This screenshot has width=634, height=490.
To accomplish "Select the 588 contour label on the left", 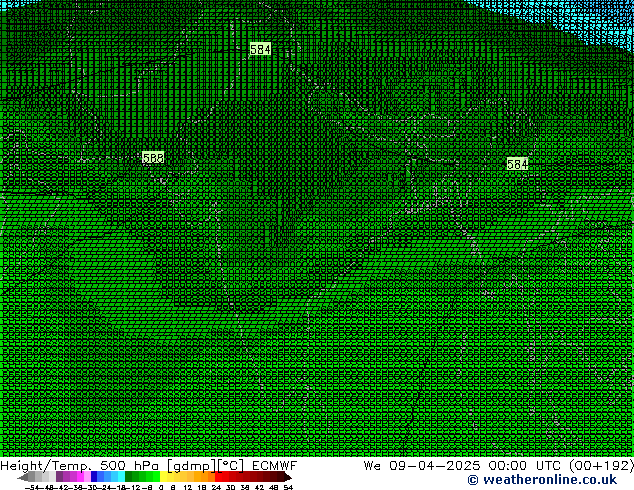I will click(153, 158).
